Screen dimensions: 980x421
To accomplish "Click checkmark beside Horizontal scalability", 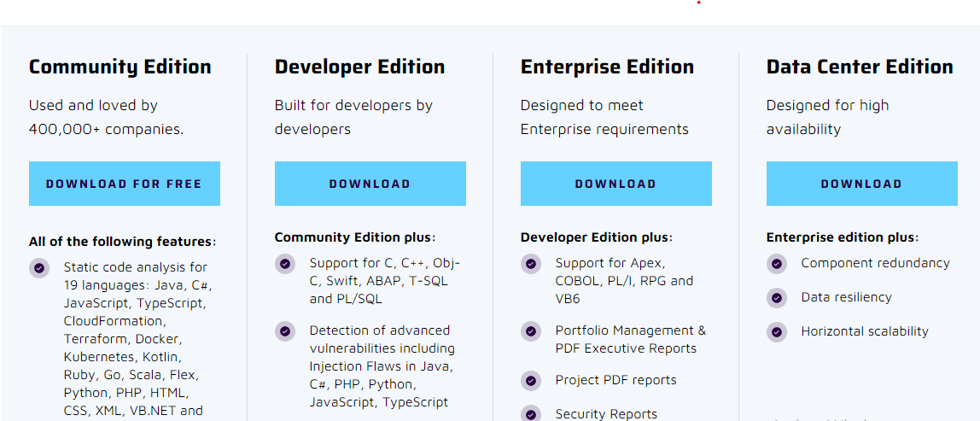I will pyautogui.click(x=777, y=332).
